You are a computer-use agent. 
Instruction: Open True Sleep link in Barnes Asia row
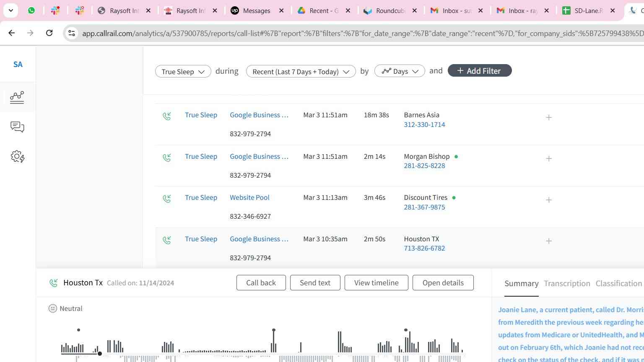tap(201, 115)
